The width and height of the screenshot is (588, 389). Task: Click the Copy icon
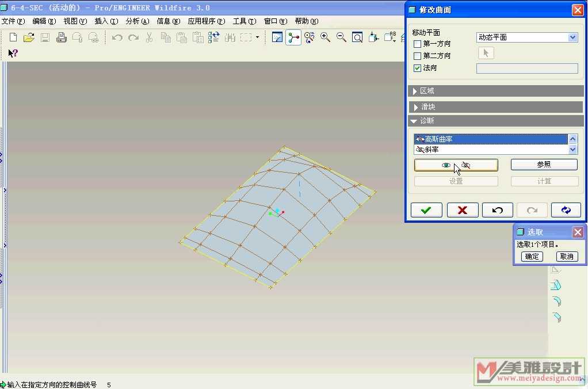165,37
